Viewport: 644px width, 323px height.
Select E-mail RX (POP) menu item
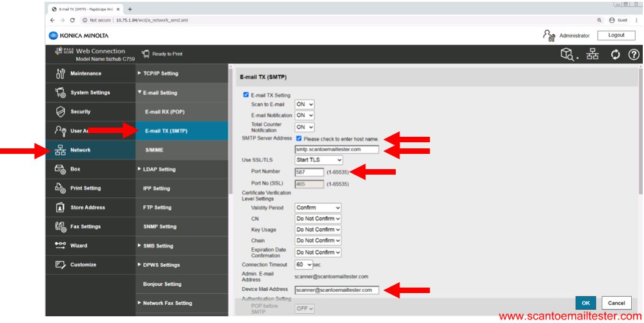tap(165, 112)
